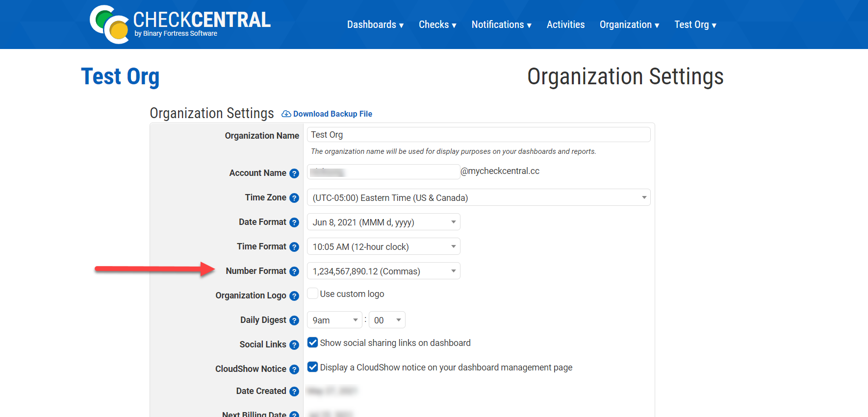Open the Daily Digest help icon
The image size is (868, 417).
(294, 320)
